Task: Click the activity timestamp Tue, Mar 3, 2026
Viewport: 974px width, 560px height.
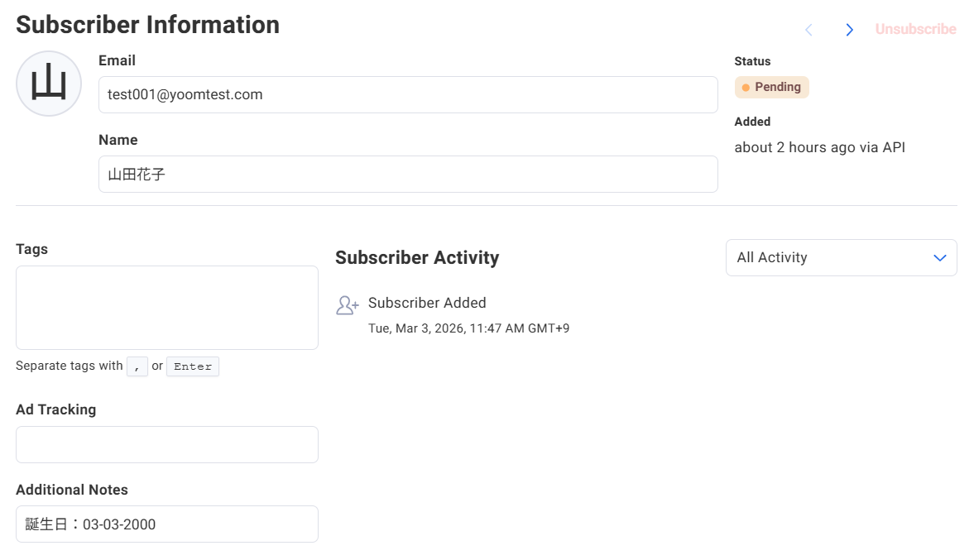Action: (468, 328)
